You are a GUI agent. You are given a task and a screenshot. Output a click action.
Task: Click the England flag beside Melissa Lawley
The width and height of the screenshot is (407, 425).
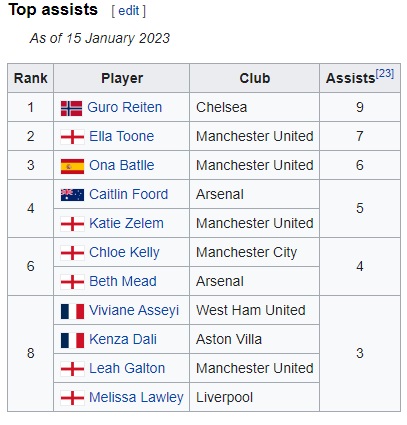click(x=72, y=398)
